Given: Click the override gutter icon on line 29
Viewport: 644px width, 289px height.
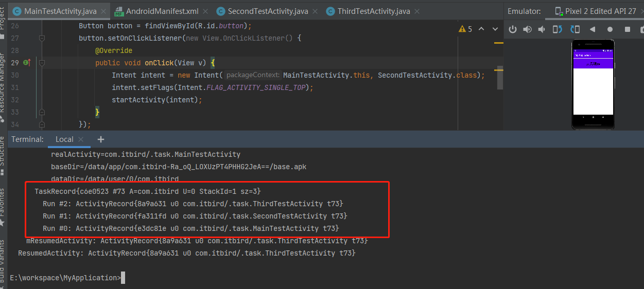Looking at the screenshot, I should tap(27, 63).
